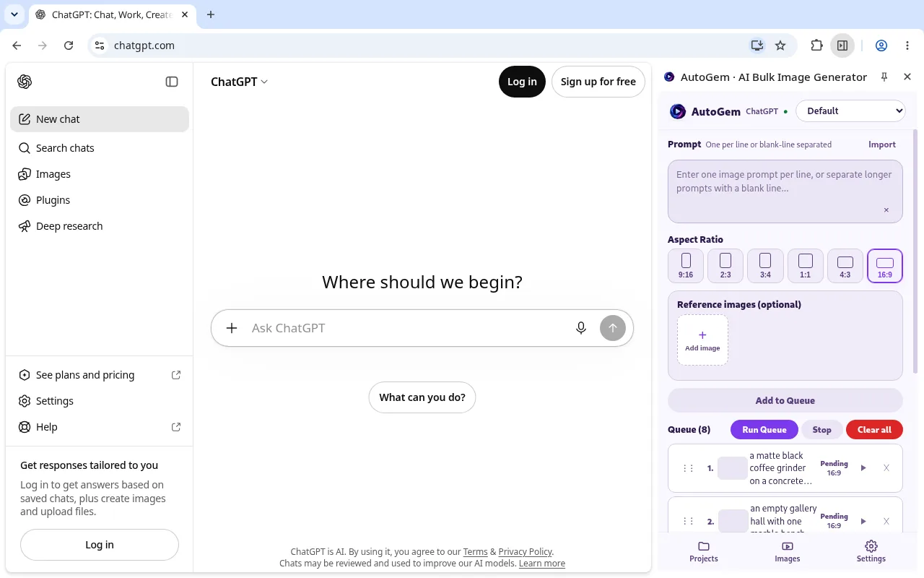Viewport: 924px width, 578px height.
Task: Open the Projects tab in AutoGem
Action: pos(704,552)
